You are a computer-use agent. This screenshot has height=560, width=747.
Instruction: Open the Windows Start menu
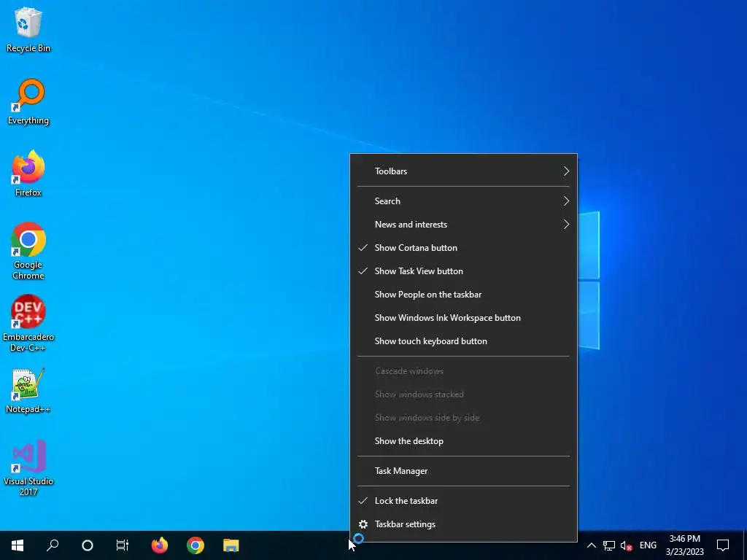(x=18, y=545)
